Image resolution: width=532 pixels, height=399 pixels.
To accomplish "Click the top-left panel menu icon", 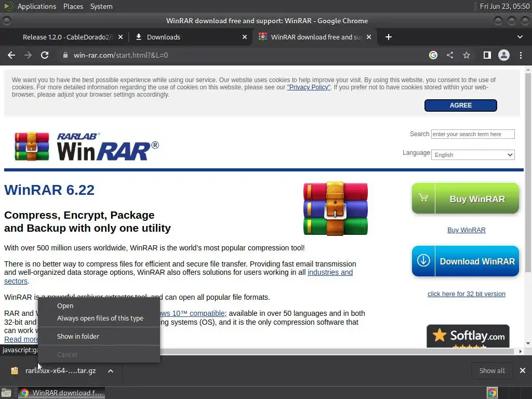I will pyautogui.click(x=8, y=6).
